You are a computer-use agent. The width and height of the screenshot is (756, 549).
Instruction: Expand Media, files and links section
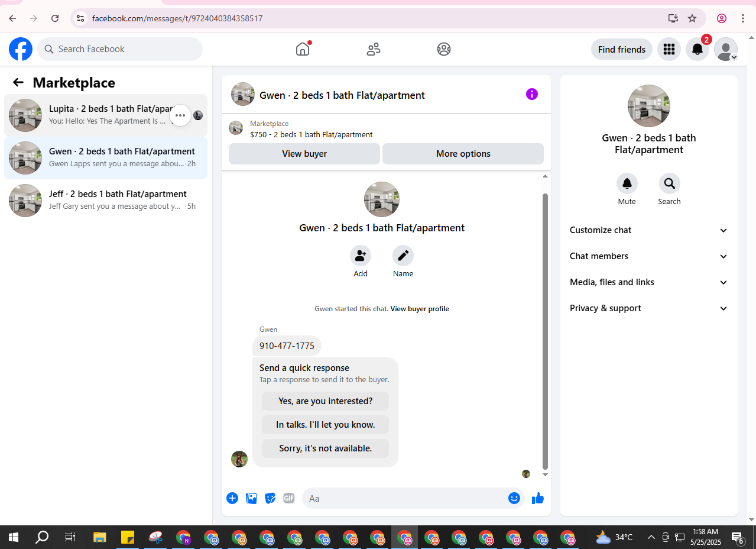click(x=649, y=282)
